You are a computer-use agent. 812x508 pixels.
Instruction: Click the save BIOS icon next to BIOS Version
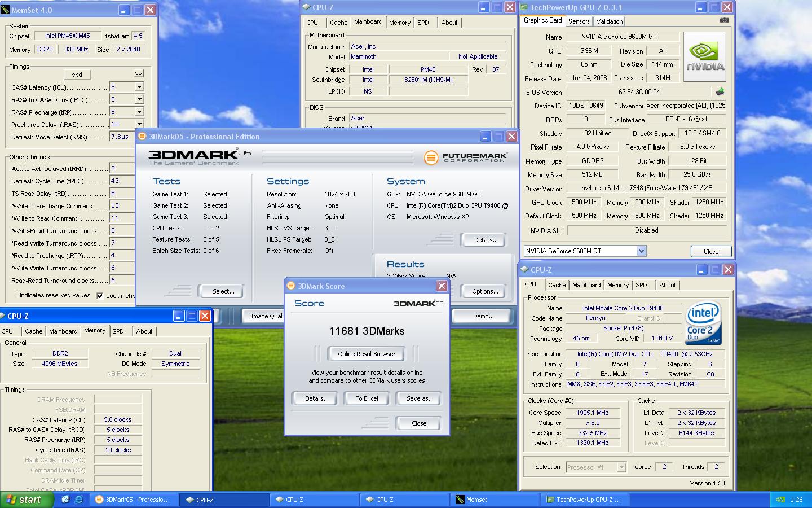[720, 91]
